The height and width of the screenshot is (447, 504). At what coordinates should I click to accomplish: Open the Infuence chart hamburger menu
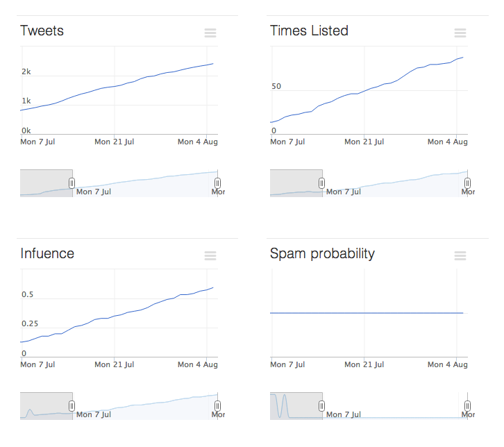[x=210, y=256]
